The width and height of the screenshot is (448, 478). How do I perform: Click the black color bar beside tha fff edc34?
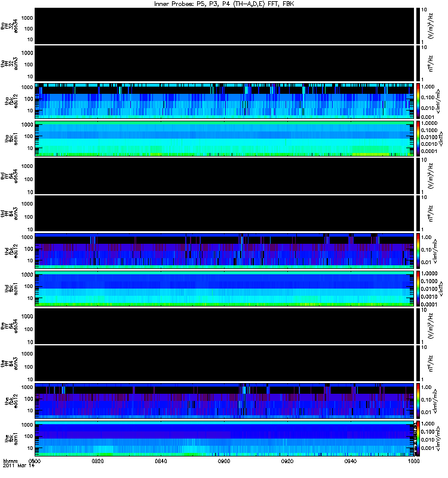point(418,26)
